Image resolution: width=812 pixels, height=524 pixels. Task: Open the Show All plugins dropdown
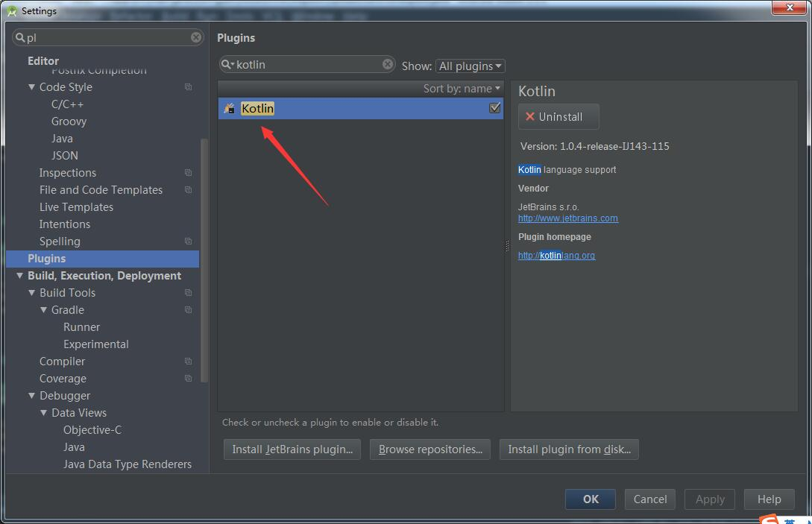coord(470,66)
